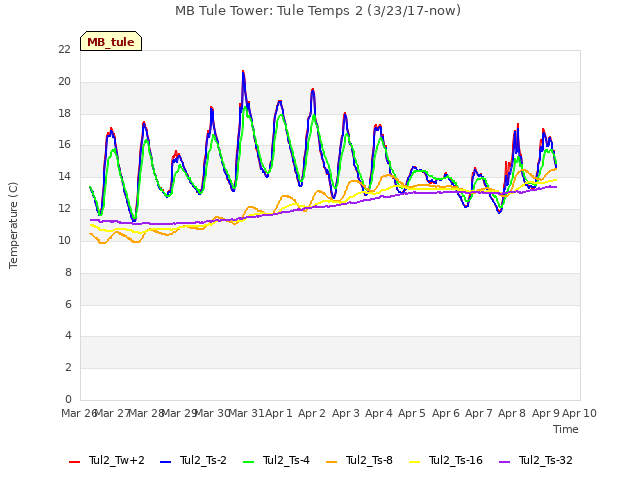Screen dimensions: 640x480
Task: Click the 12 y-axis tick label
Action: point(64,209)
